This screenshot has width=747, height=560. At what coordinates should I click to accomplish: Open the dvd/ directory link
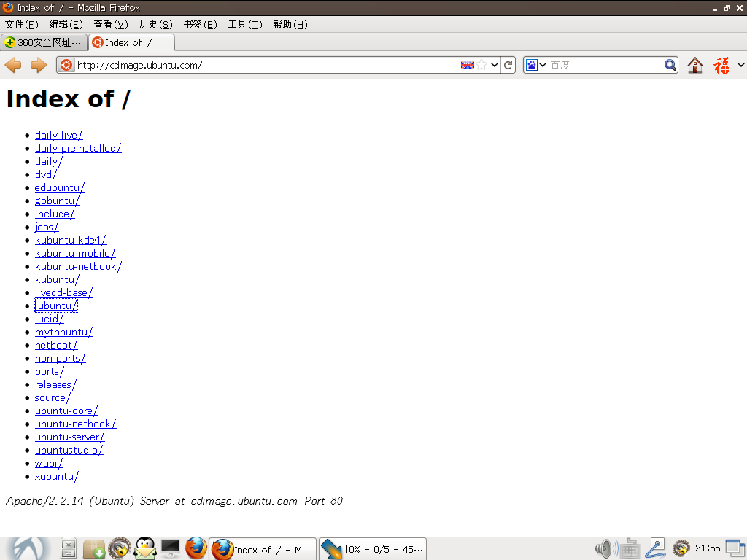tap(46, 174)
